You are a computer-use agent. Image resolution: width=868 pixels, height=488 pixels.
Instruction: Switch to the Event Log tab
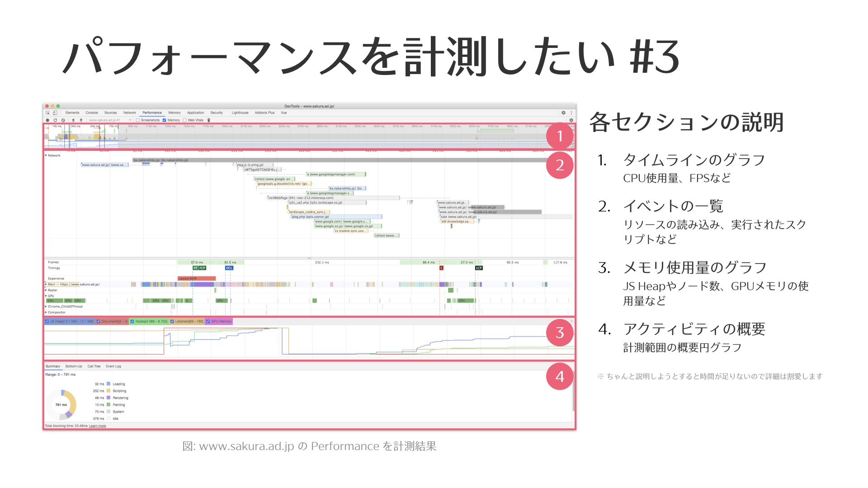coord(113,366)
